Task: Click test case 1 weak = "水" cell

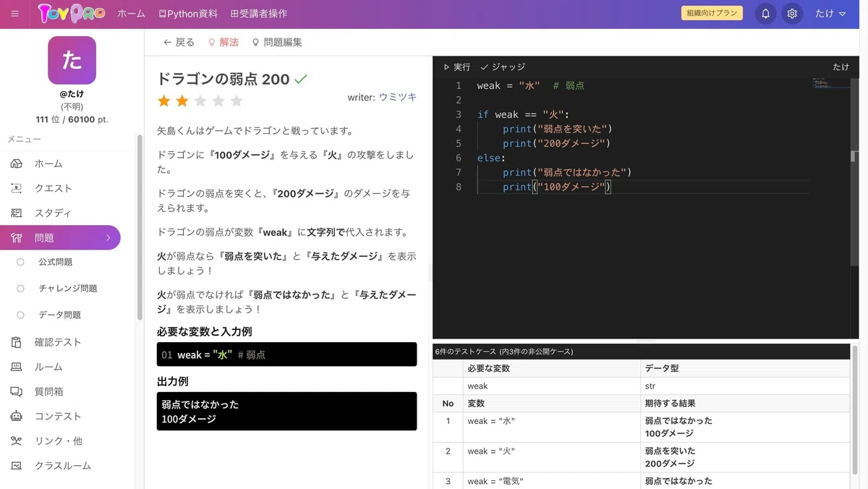Action: tap(551, 427)
